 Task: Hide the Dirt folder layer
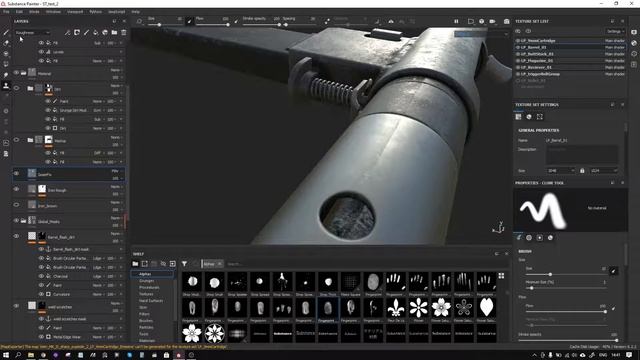coord(16,88)
